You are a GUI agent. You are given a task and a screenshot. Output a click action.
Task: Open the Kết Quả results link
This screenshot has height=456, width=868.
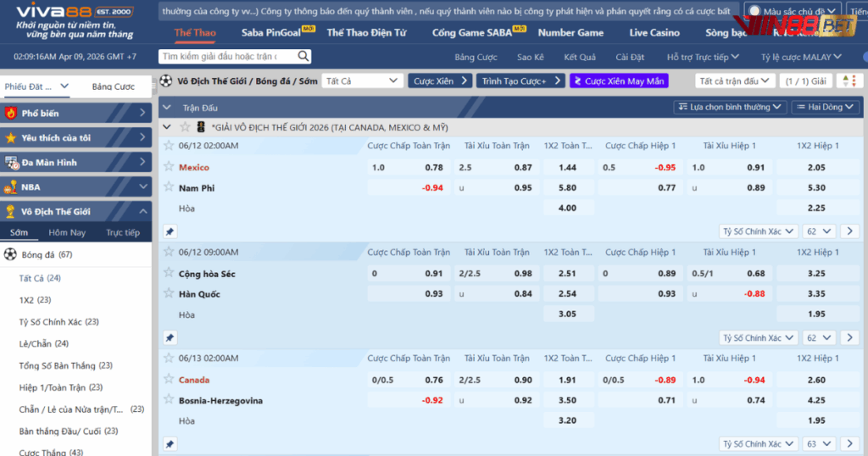pyautogui.click(x=580, y=57)
